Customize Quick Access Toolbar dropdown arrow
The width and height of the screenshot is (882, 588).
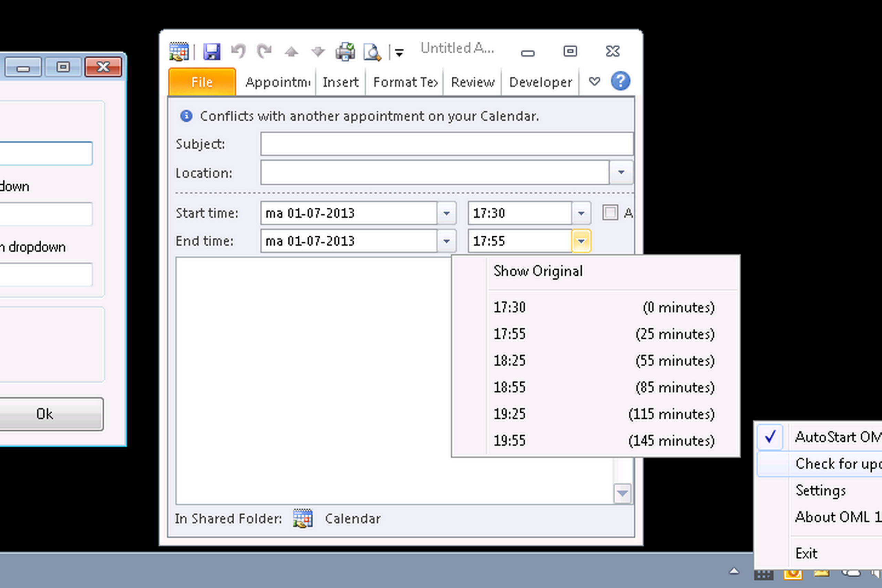tap(399, 53)
